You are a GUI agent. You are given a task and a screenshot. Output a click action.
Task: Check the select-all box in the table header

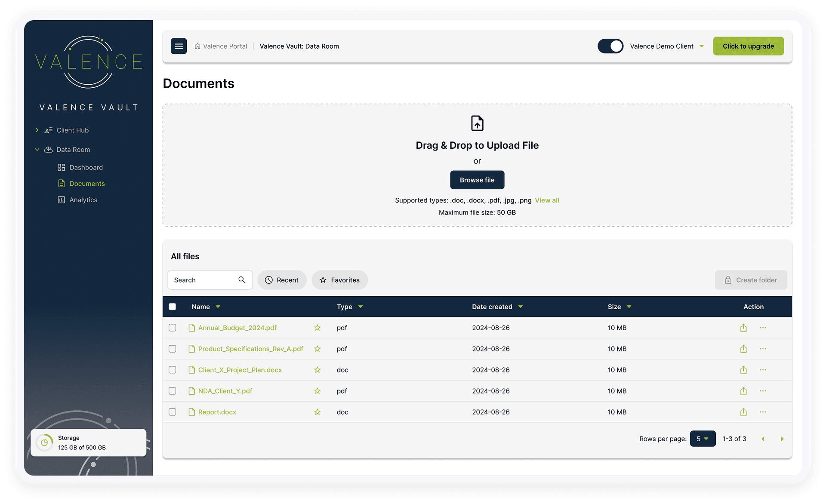(173, 307)
